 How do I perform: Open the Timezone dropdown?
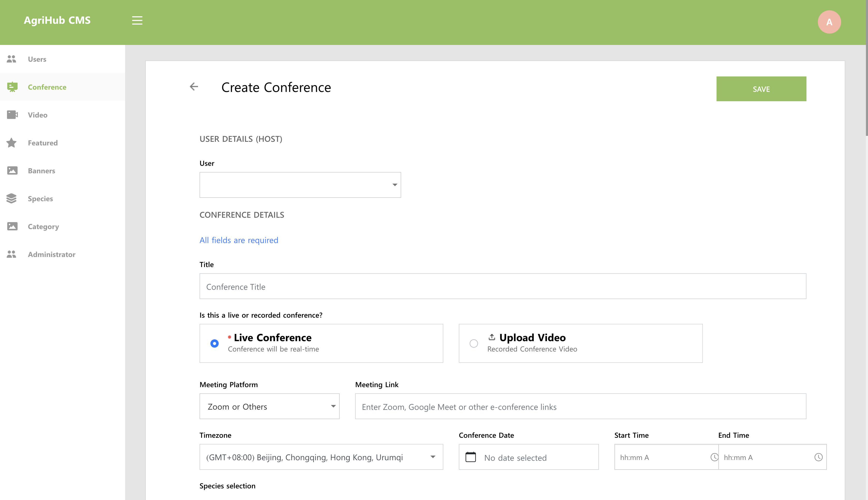321,457
